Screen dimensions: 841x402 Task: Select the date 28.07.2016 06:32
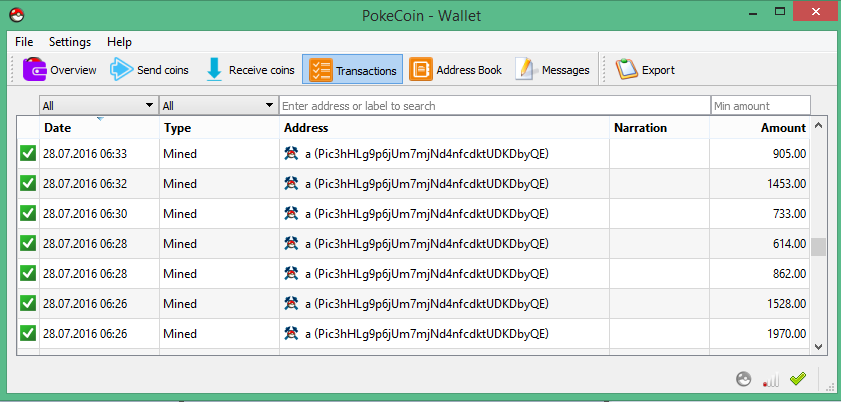(85, 184)
